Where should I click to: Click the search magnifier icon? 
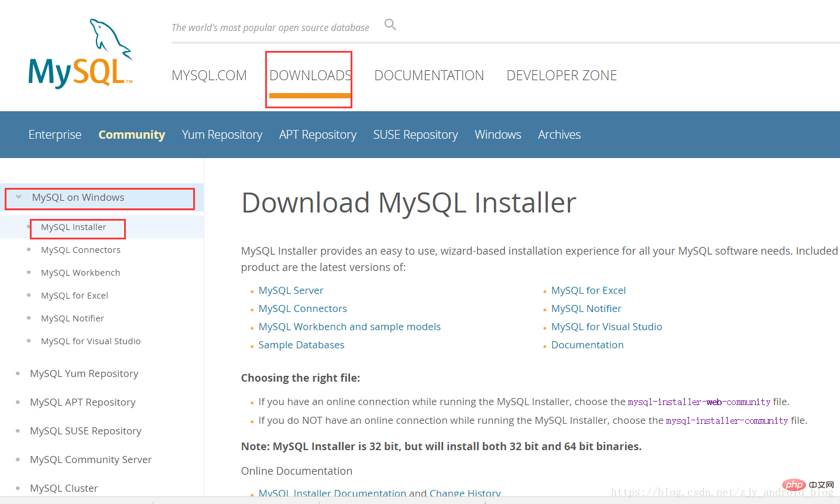390,25
